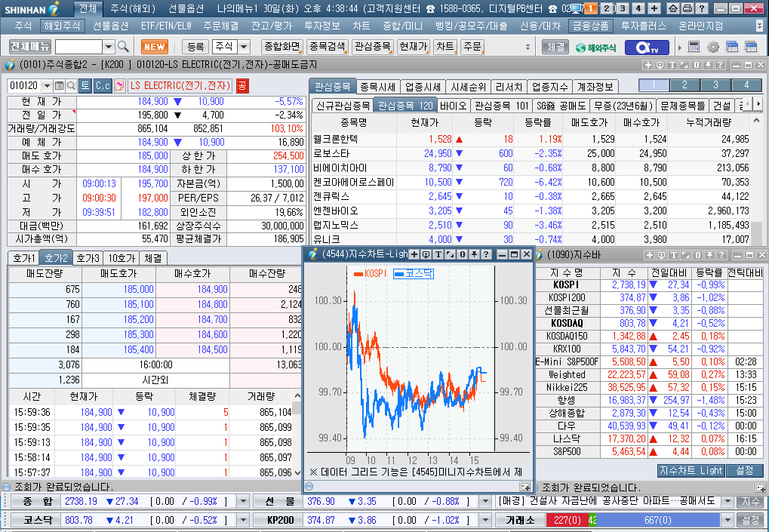Open dropdown next to 종합 ticker bar
Screen dimensions: 769x532
click(x=243, y=502)
